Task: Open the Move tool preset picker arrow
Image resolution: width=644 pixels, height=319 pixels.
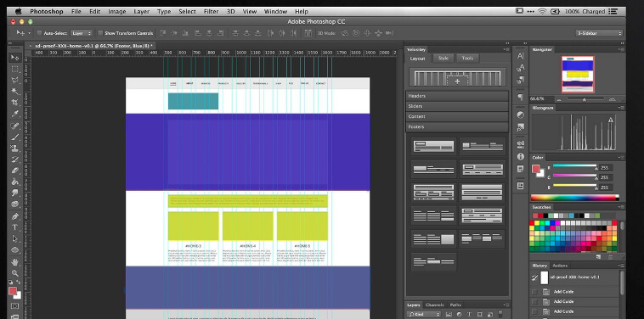Action: point(29,33)
